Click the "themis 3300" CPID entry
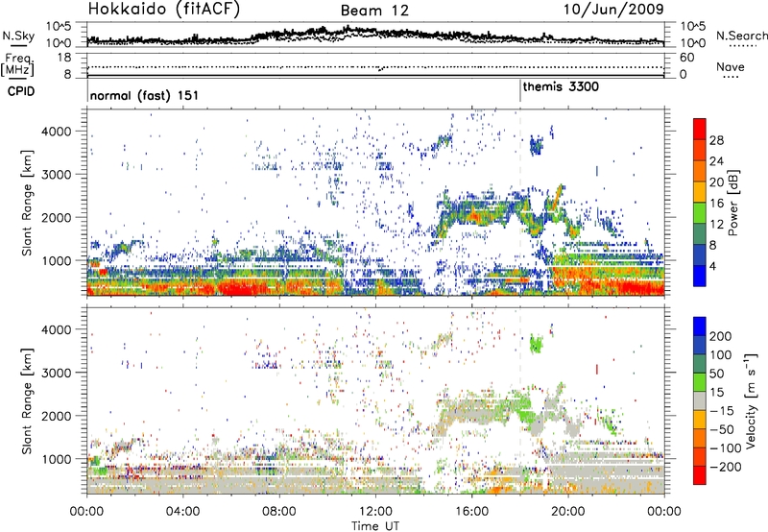Viewport: 768px width, 532px height. click(x=561, y=87)
